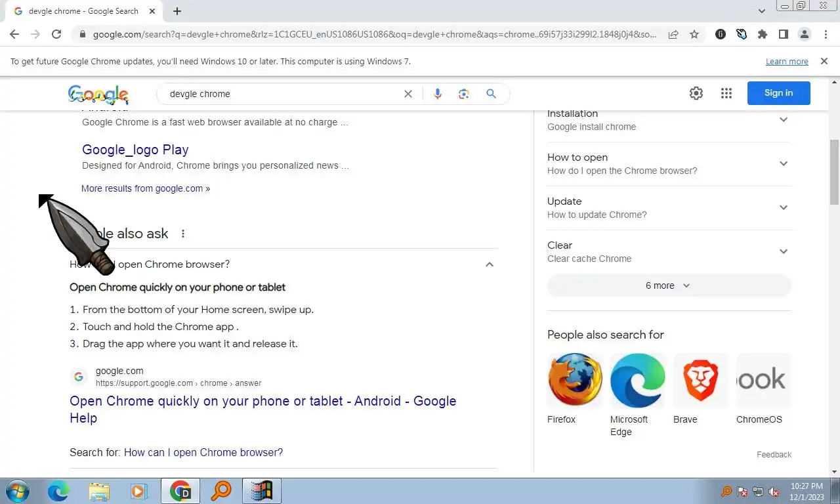The height and width of the screenshot is (504, 840).
Task: Go forward to the next page
Action: coord(35,35)
